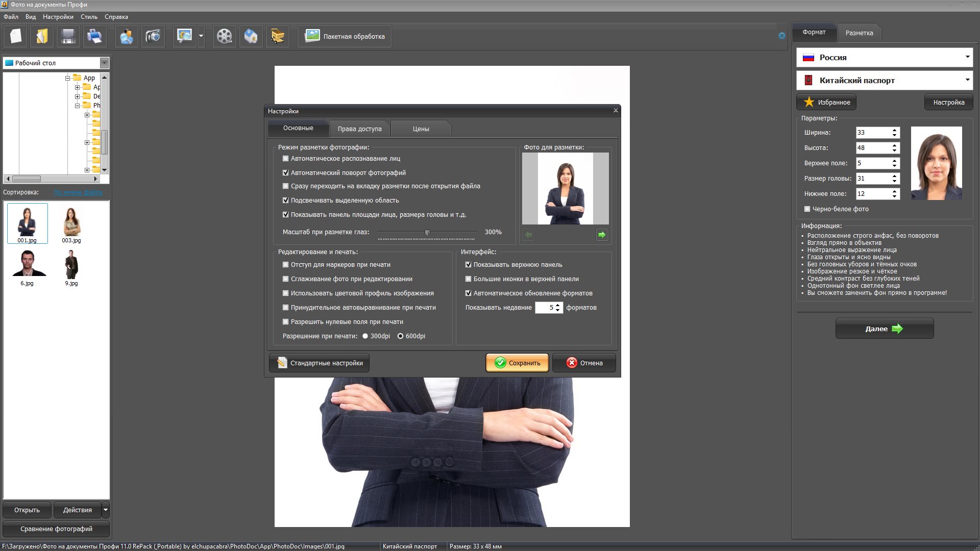This screenshot has height=551, width=980.
Task: Uncheck automatic photo rotation option
Action: pyautogui.click(x=286, y=173)
